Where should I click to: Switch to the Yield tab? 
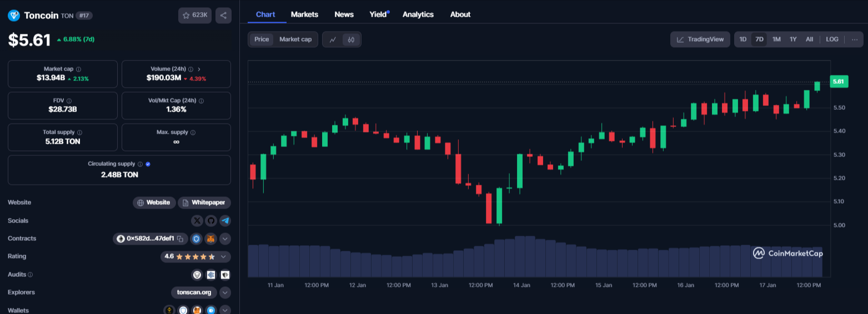pyautogui.click(x=379, y=14)
